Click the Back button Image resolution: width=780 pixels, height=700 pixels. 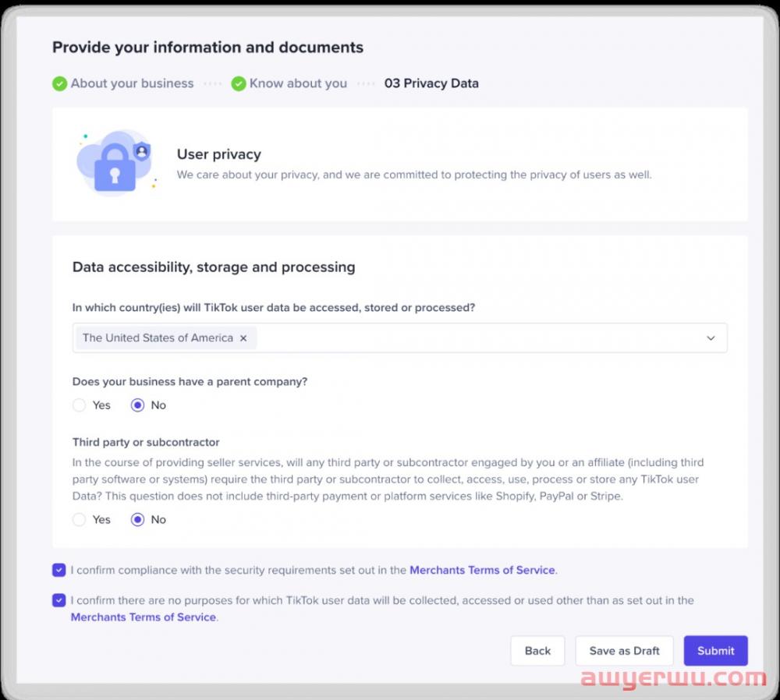(537, 651)
